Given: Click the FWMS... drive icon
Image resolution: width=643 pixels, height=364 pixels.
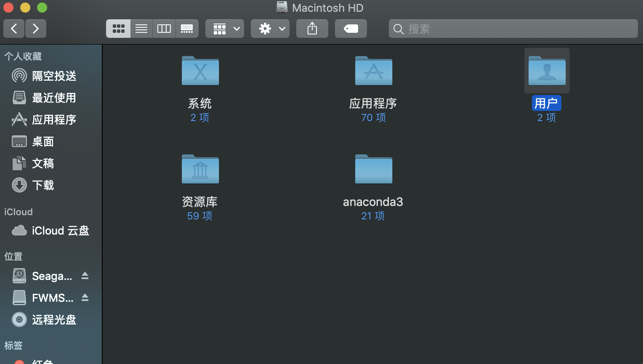Looking at the screenshot, I should (x=19, y=298).
